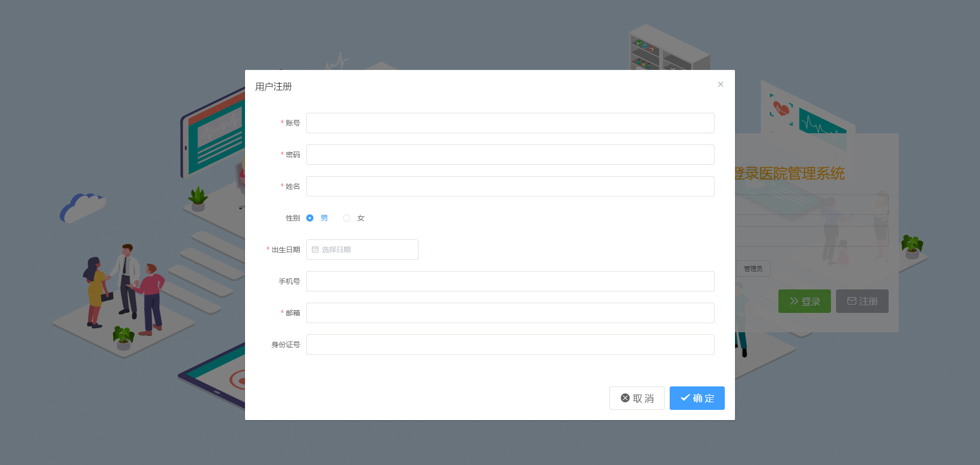Click the circled-X icon on the 取消 button
The width and height of the screenshot is (980, 465).
pos(625,398)
